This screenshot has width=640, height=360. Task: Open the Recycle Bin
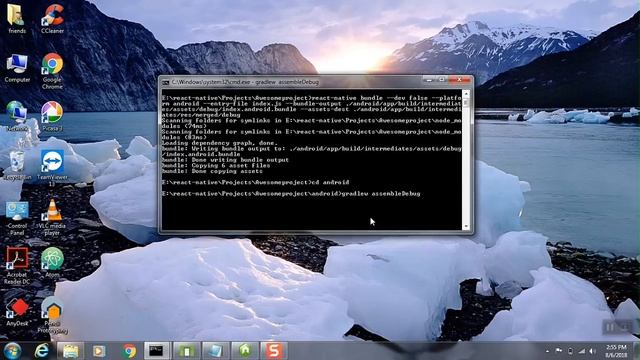(x=17, y=165)
